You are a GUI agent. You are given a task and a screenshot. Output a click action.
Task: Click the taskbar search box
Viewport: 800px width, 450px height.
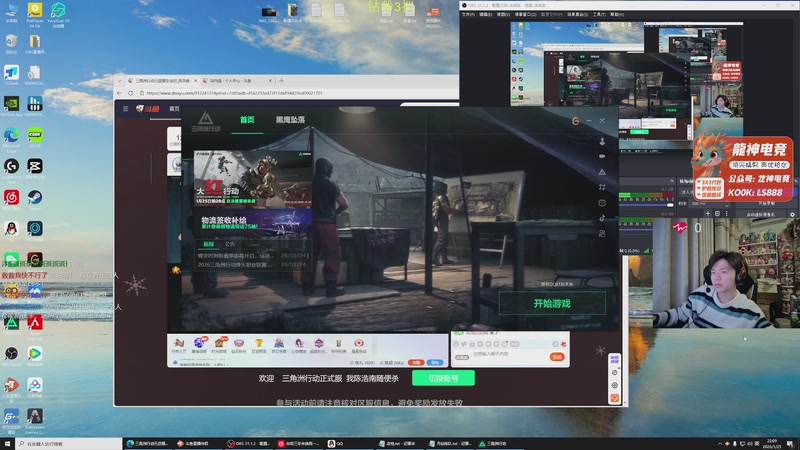[69, 444]
